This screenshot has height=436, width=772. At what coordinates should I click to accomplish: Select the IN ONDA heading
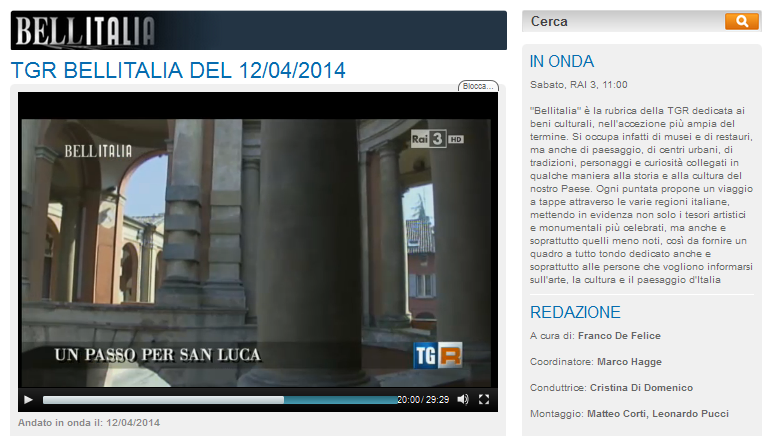562,62
